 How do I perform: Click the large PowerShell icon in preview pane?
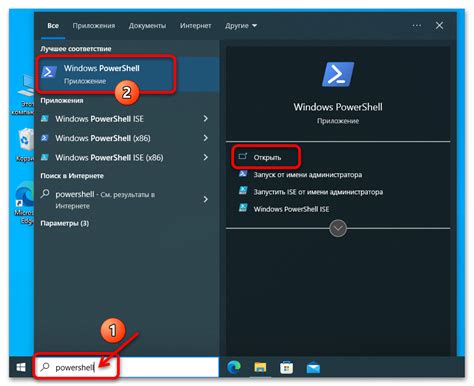point(338,74)
